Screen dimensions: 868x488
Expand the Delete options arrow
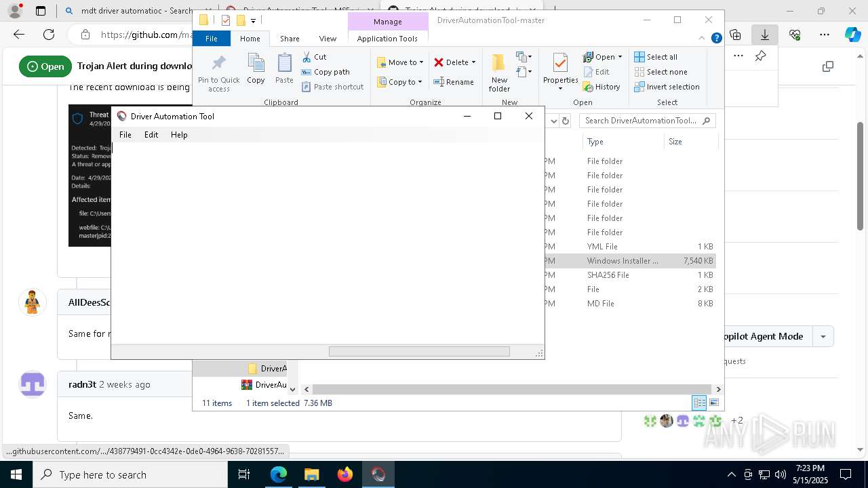473,62
